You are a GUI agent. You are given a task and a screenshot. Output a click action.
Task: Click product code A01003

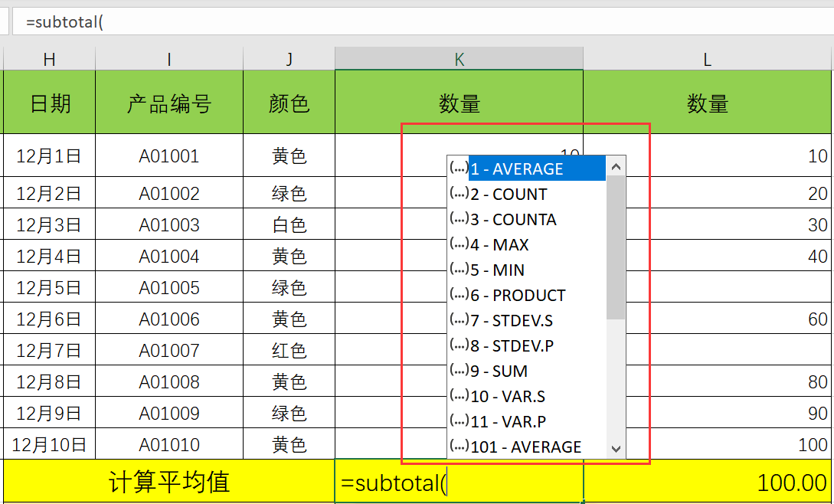pyautogui.click(x=169, y=224)
